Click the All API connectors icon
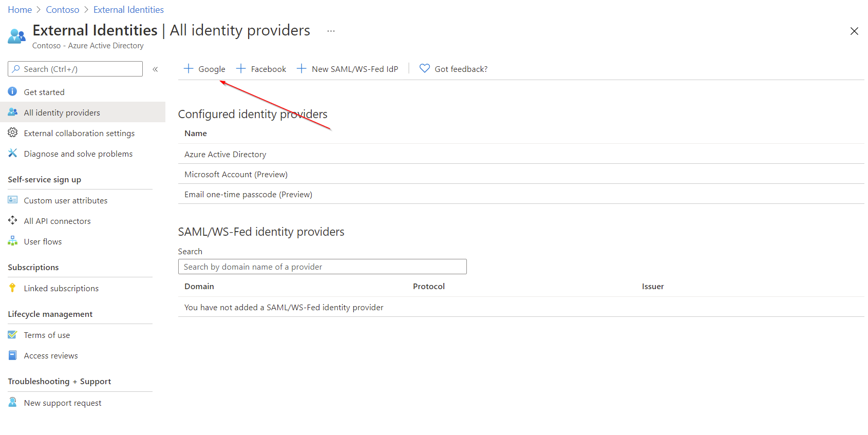Viewport: 868px width, 435px height. [x=12, y=220]
